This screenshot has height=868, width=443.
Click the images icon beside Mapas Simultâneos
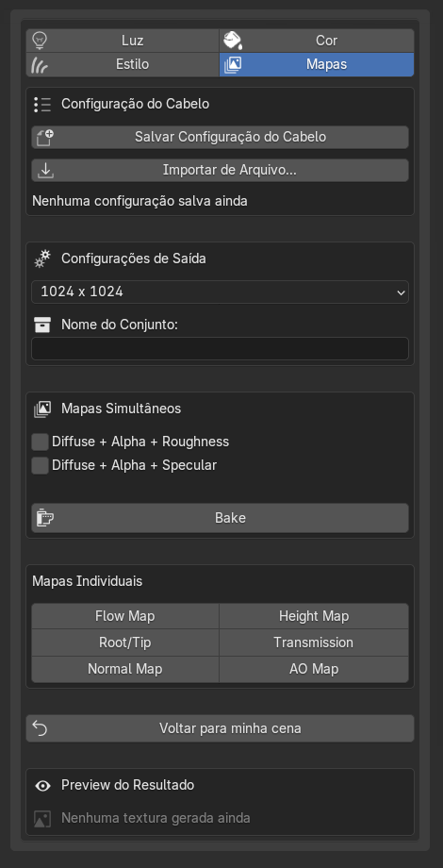click(42, 409)
